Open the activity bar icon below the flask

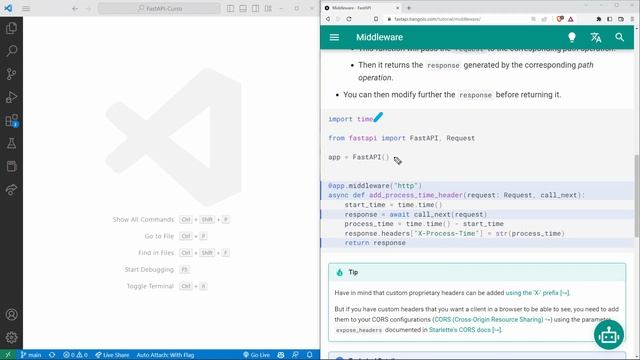(x=11, y=166)
